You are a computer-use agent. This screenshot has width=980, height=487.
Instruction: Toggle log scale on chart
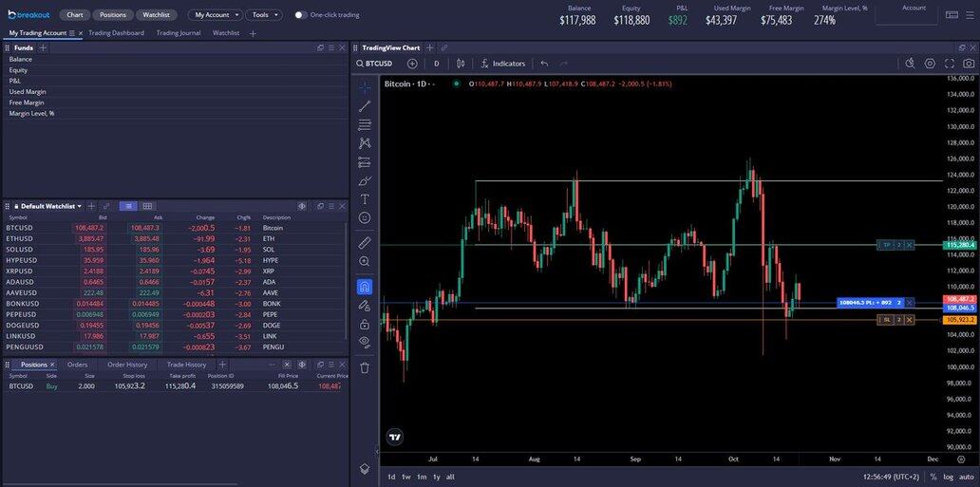pyautogui.click(x=948, y=477)
